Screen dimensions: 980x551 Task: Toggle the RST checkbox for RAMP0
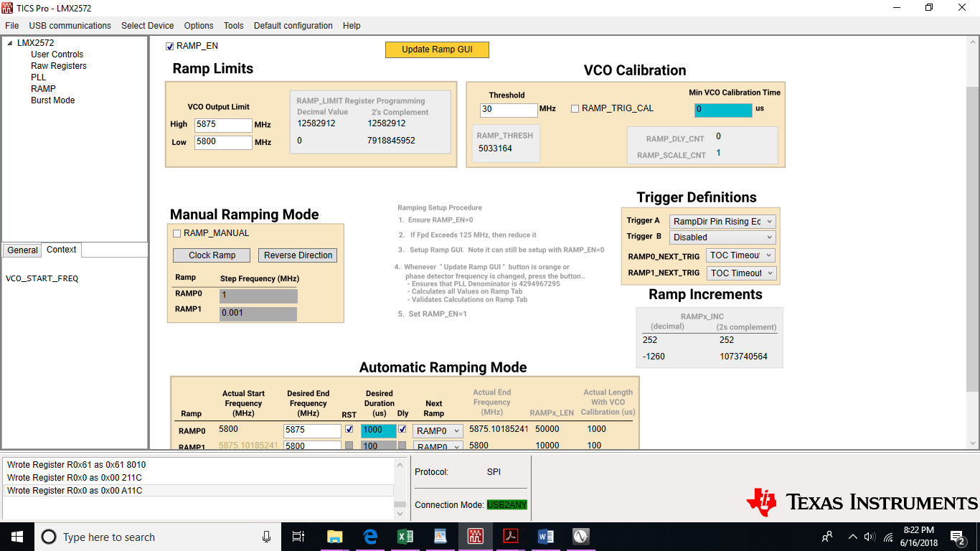coord(349,429)
